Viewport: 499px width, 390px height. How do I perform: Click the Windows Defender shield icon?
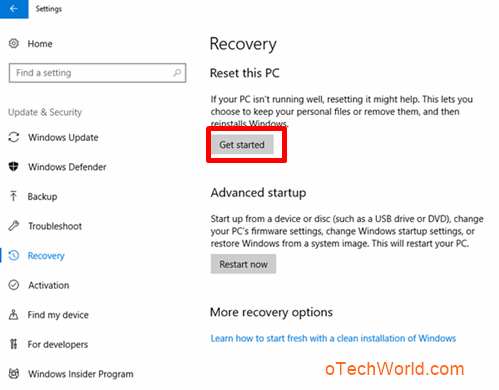[14, 166]
